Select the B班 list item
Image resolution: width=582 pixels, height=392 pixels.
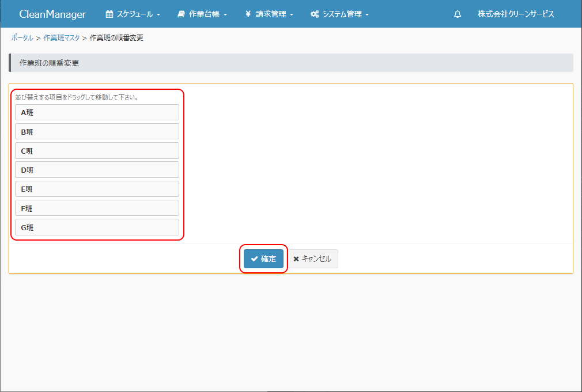click(97, 131)
